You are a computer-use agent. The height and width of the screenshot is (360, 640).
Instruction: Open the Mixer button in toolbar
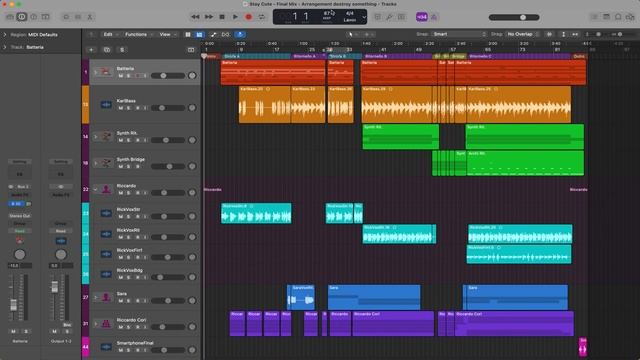(x=78, y=17)
